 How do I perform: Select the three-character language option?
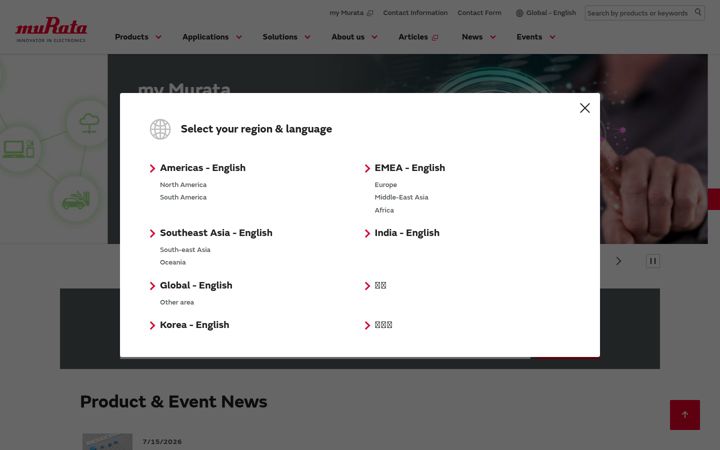(383, 325)
